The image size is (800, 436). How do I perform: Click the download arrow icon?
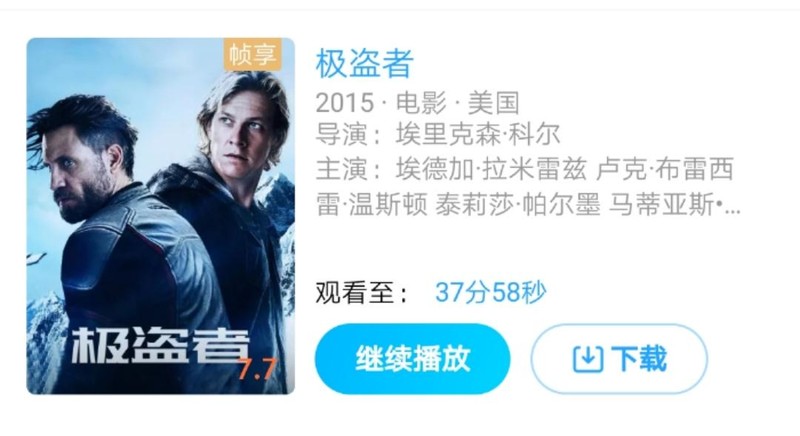pos(588,359)
